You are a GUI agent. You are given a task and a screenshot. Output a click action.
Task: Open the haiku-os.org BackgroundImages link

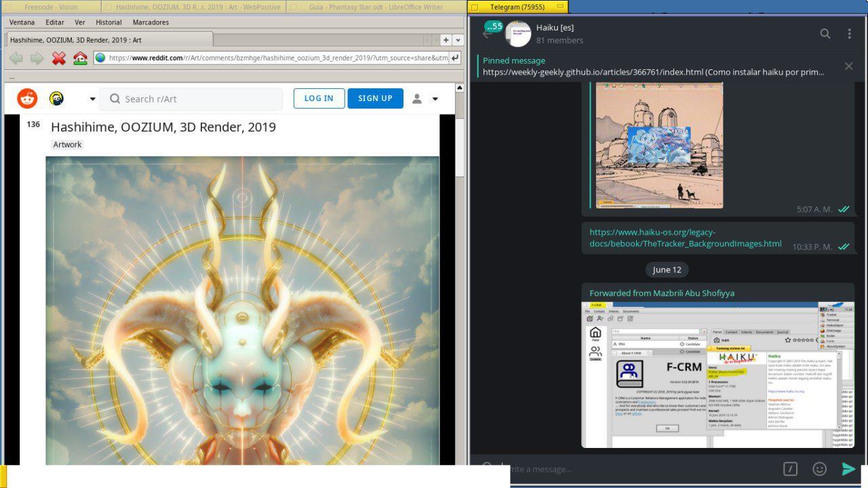coord(685,238)
